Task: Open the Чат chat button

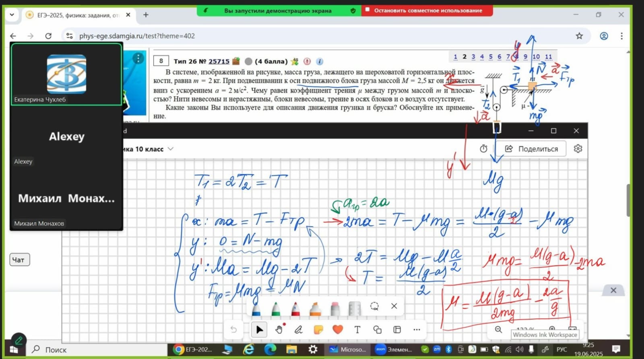Action: 19,260
